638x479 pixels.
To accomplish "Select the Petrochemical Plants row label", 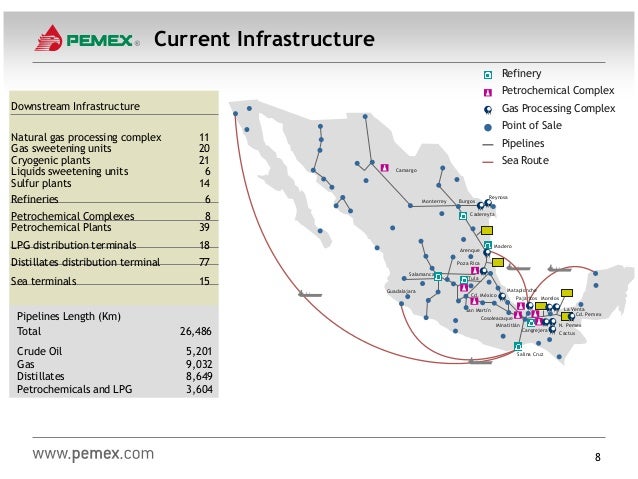I will pyautogui.click(x=61, y=227).
